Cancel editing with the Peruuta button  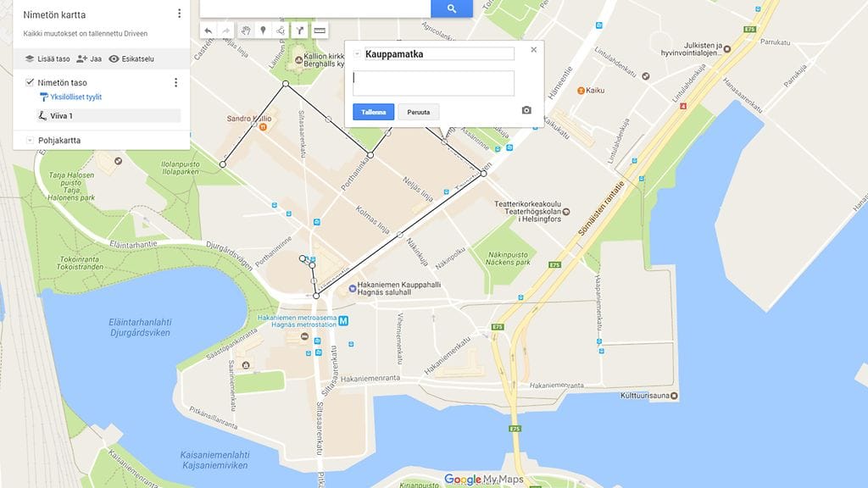[419, 112]
